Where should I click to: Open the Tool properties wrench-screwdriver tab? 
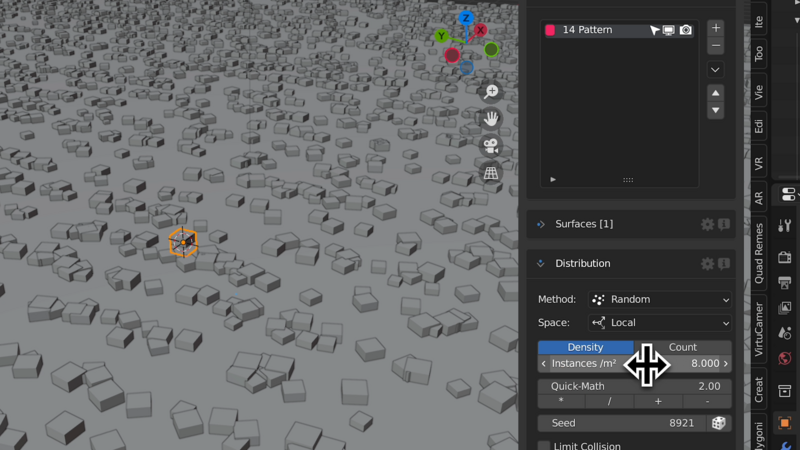[x=785, y=226]
